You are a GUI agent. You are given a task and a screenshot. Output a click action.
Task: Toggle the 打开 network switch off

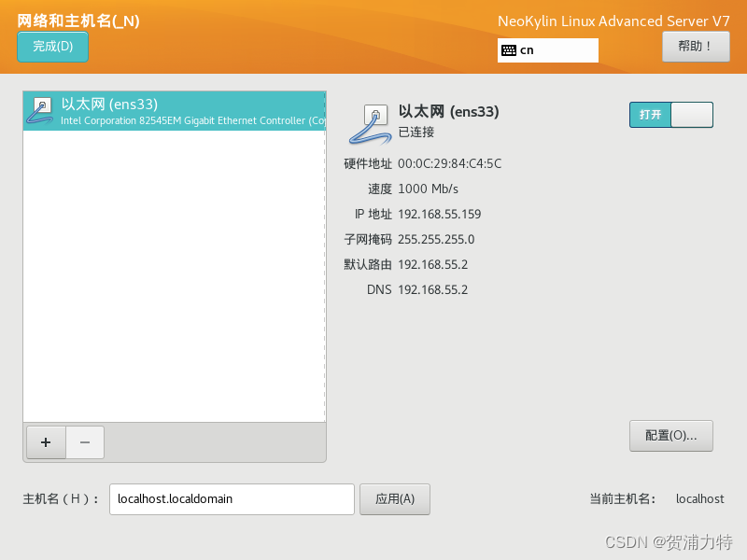670,115
